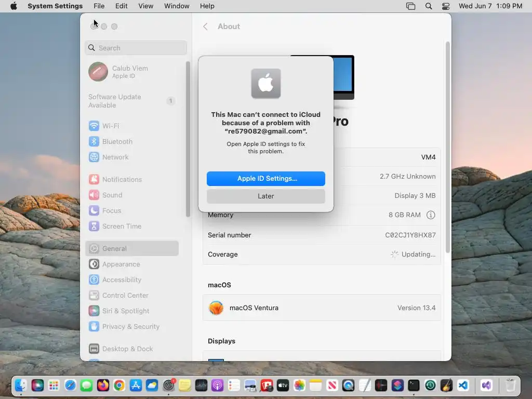Click the Serial number value C02CJ1Y8HX87
Screen dimensions: 532x399
point(410,235)
